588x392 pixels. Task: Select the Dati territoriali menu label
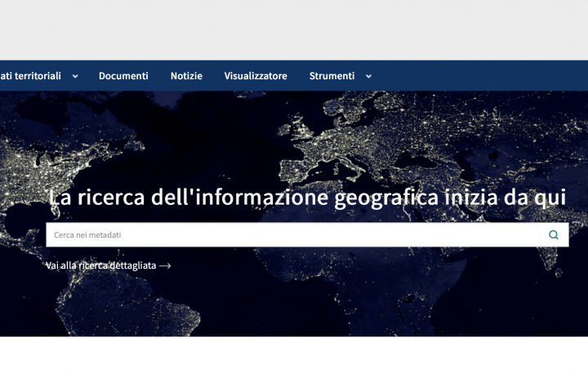pos(30,76)
